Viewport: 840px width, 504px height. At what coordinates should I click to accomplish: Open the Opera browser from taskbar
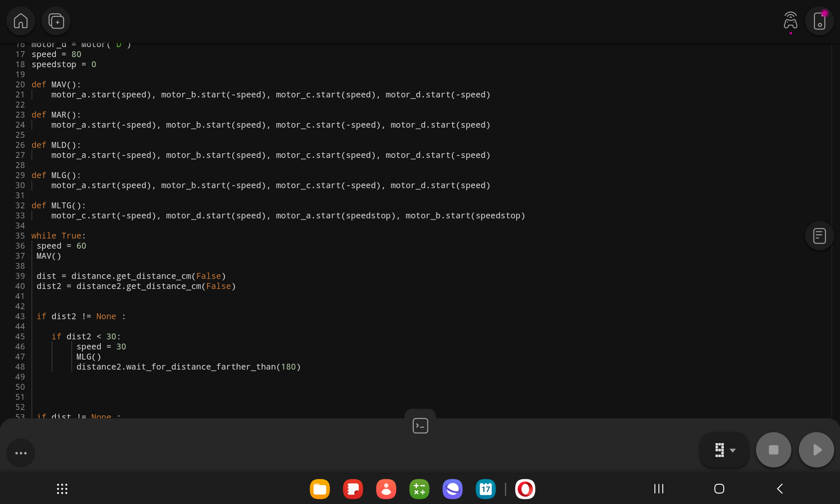[525, 489]
